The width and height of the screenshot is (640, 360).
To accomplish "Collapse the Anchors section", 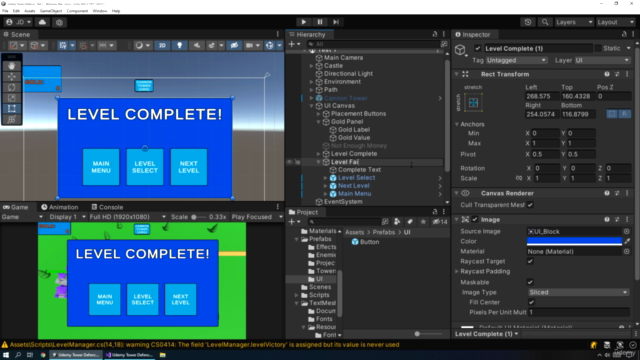I will pos(457,124).
